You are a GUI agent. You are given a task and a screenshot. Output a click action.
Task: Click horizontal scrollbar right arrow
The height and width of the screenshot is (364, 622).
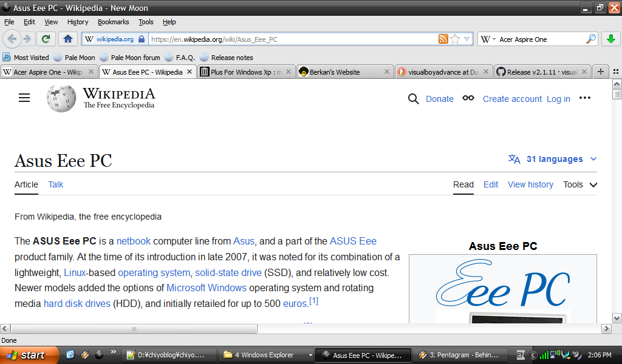point(606,328)
